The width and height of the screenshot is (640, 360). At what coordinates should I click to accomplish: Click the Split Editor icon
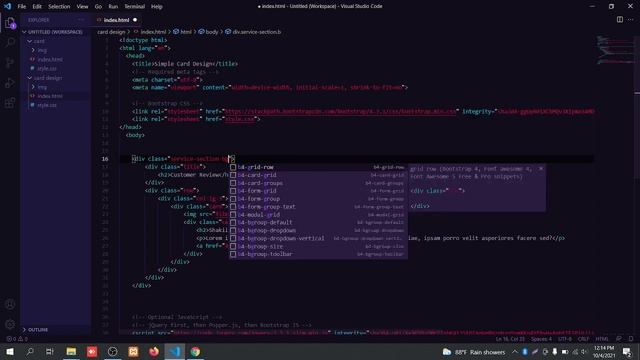pos(620,20)
